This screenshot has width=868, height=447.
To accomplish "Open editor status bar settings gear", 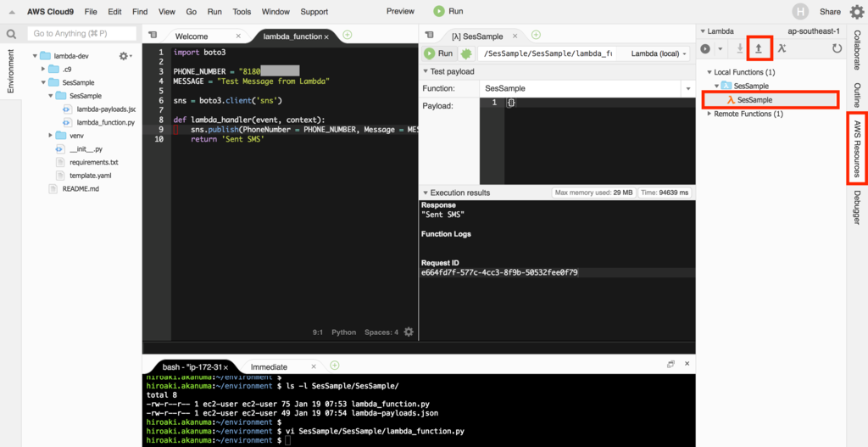I will coord(409,332).
